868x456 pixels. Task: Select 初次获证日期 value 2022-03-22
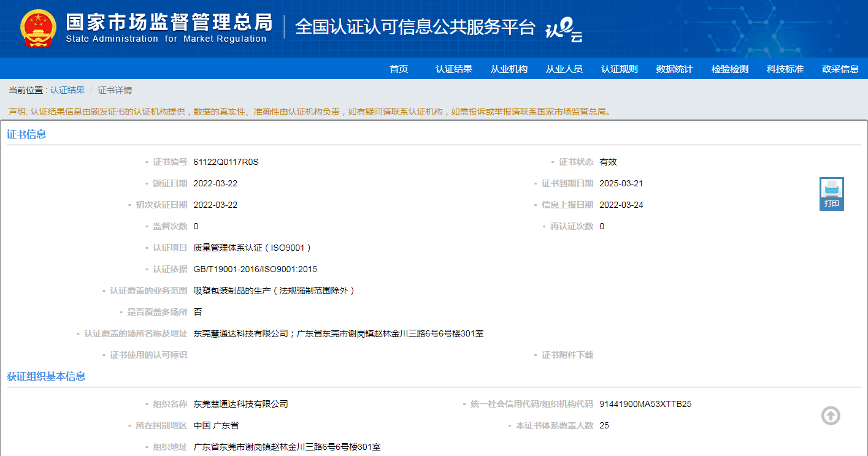click(x=215, y=205)
